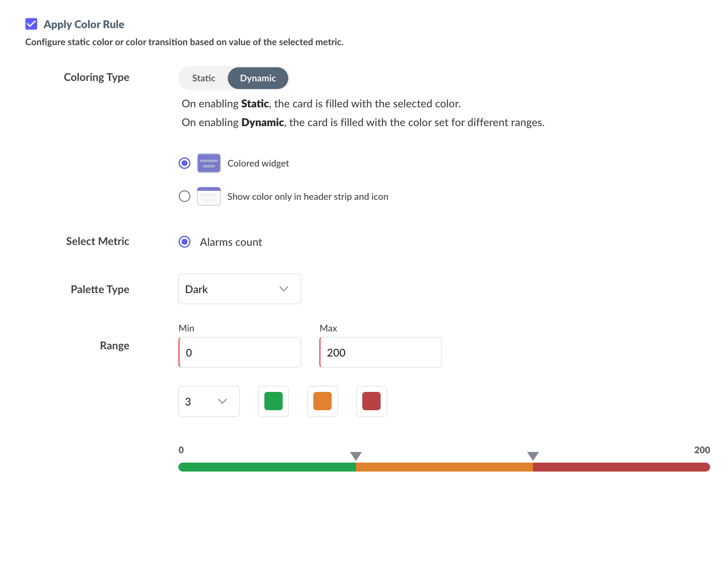Image resolution: width=728 pixels, height=564 pixels.
Task: Switch coloring type to Static
Action: (x=203, y=78)
